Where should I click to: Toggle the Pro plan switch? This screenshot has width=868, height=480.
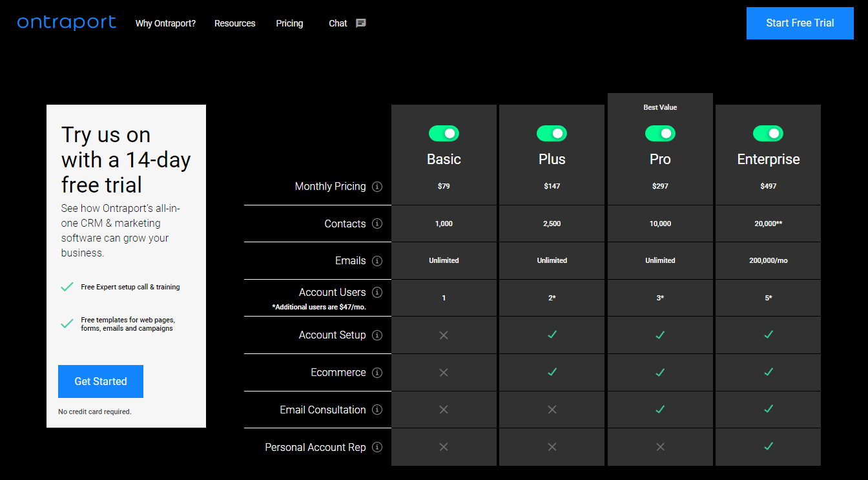pos(660,134)
